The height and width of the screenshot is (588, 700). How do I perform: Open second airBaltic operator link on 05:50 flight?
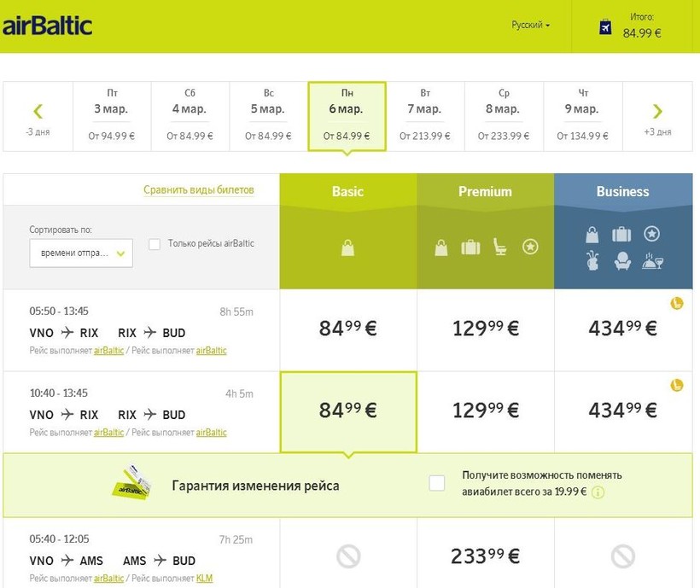click(x=211, y=351)
